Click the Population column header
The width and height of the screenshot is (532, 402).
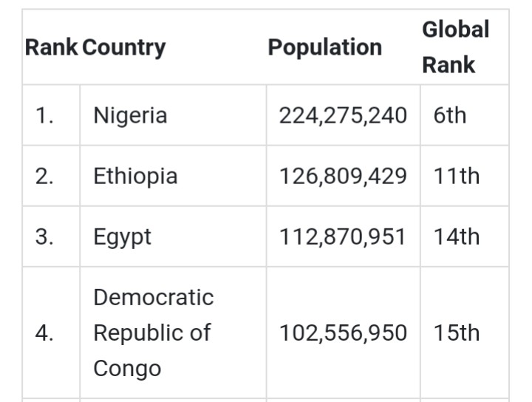click(x=324, y=47)
